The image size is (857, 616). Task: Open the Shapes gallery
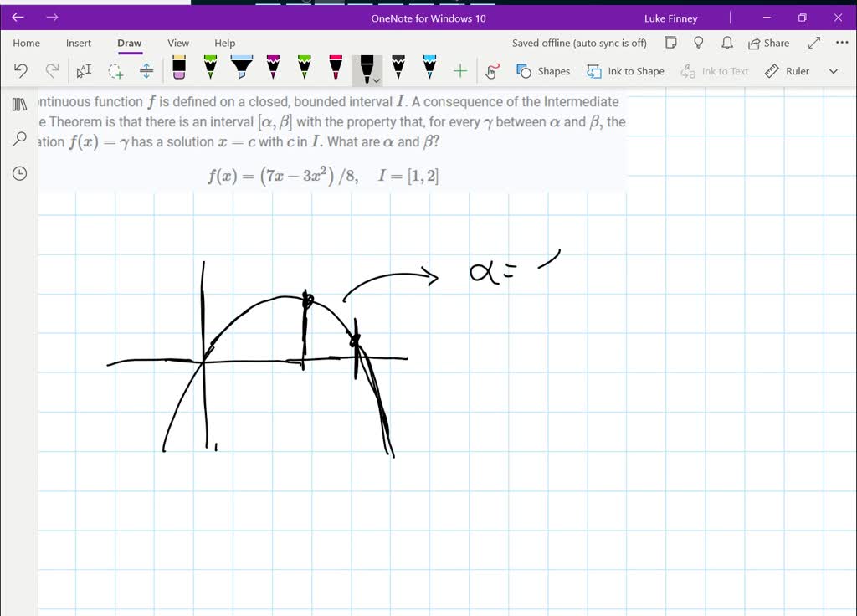click(543, 71)
